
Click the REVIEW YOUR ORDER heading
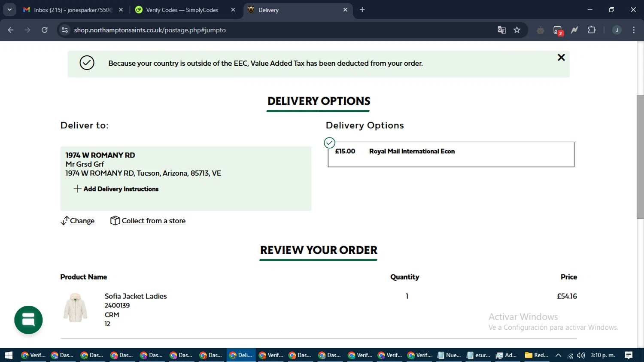click(x=319, y=250)
